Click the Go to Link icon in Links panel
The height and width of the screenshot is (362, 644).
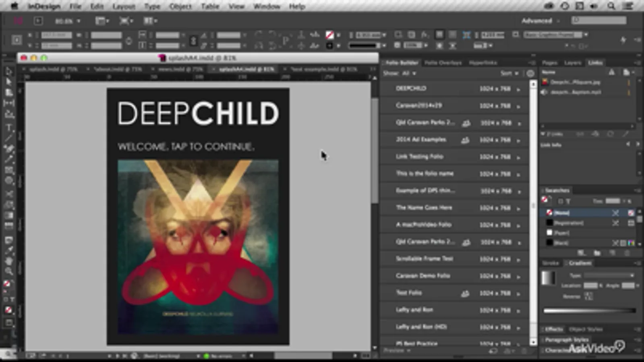point(595,134)
